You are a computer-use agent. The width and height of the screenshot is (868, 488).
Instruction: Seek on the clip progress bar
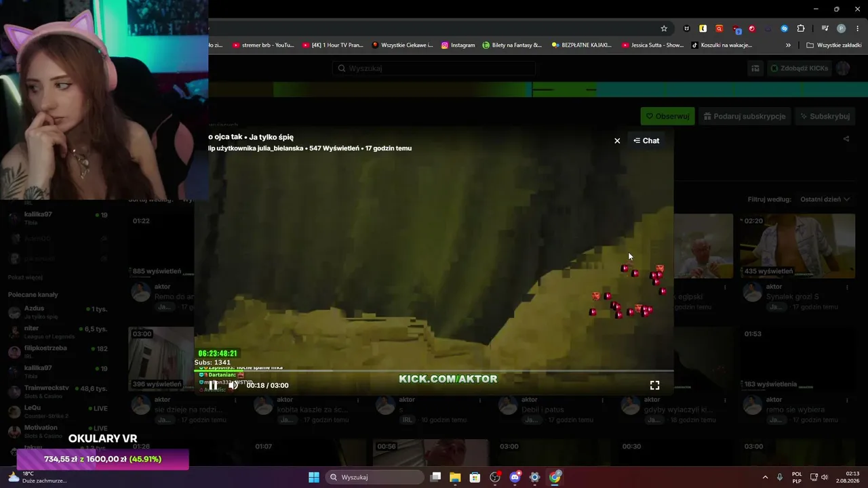[434, 371]
